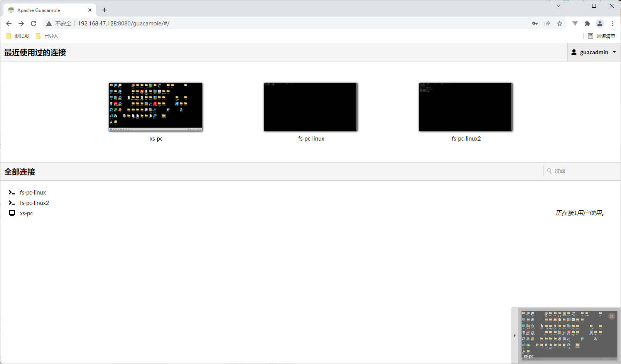Go back to the previous browser page
The width and height of the screenshot is (621, 364).
click(9, 23)
